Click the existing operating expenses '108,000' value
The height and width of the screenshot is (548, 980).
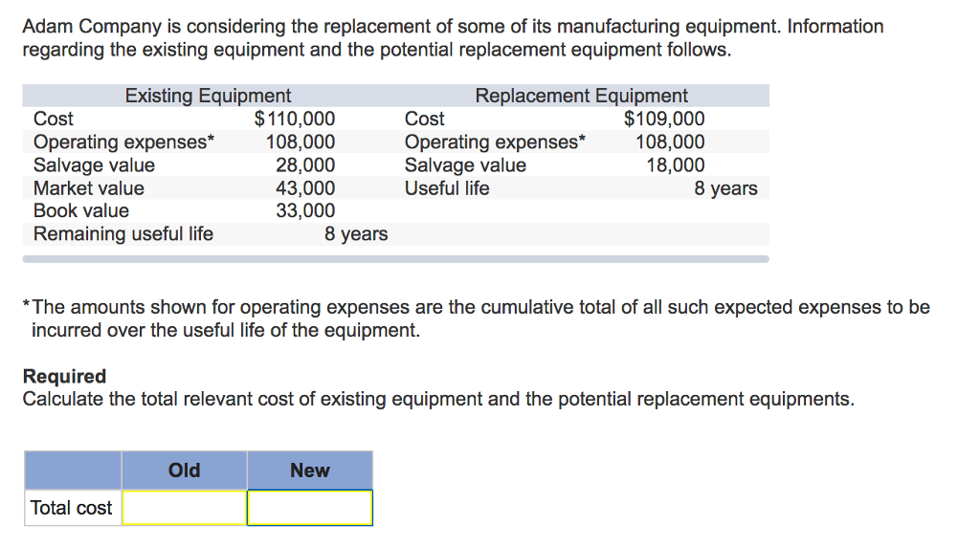(301, 142)
